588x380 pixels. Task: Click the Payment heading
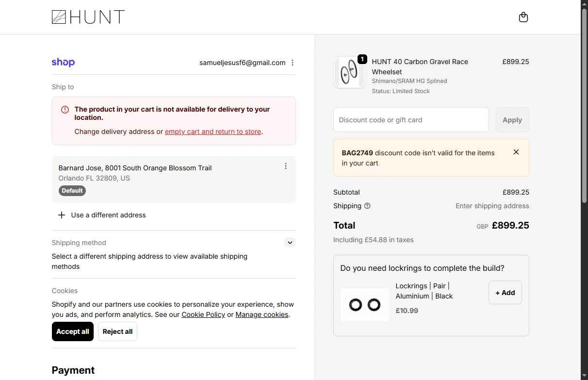(x=73, y=370)
